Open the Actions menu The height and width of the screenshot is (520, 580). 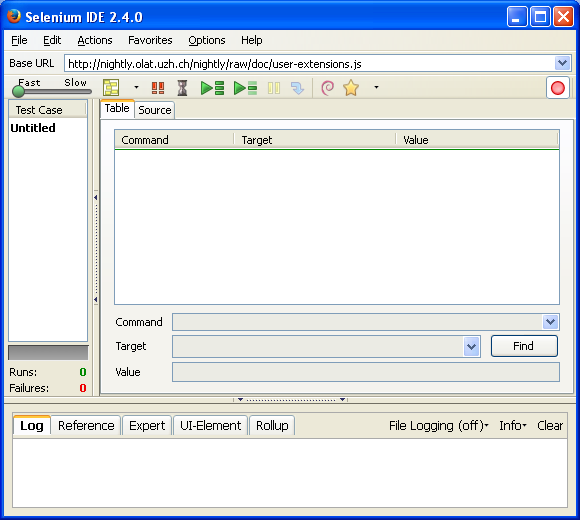pos(95,40)
